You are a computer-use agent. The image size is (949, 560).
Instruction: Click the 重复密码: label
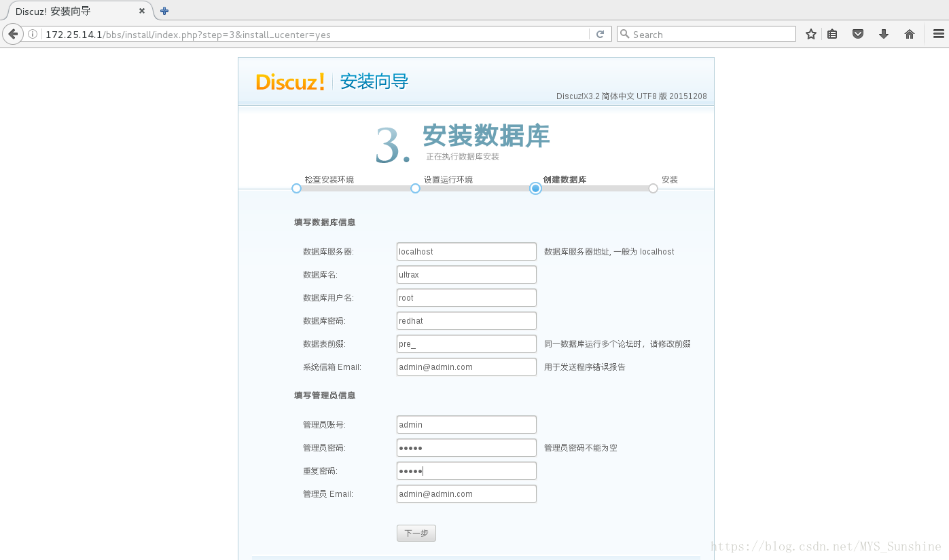[320, 470]
